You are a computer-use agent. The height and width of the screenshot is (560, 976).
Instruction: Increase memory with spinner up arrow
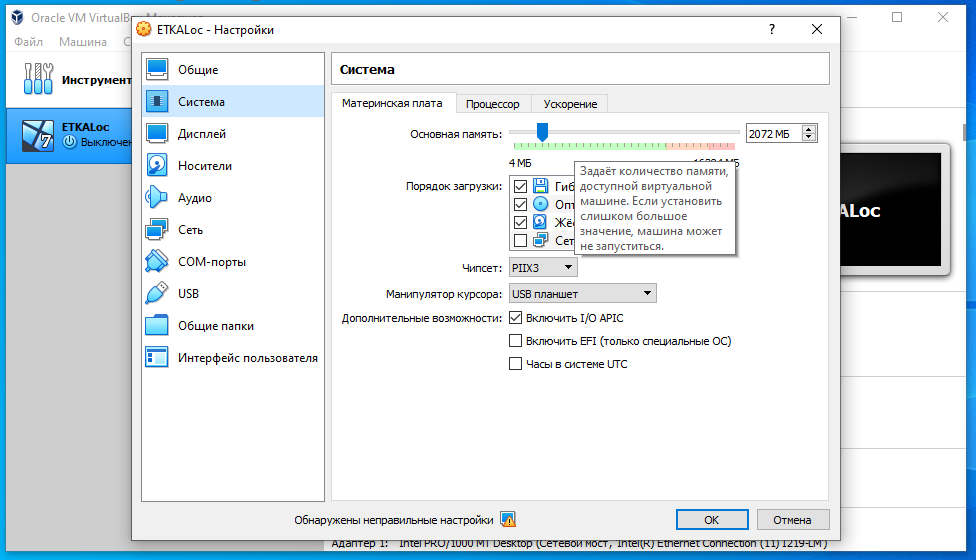[x=809, y=129]
